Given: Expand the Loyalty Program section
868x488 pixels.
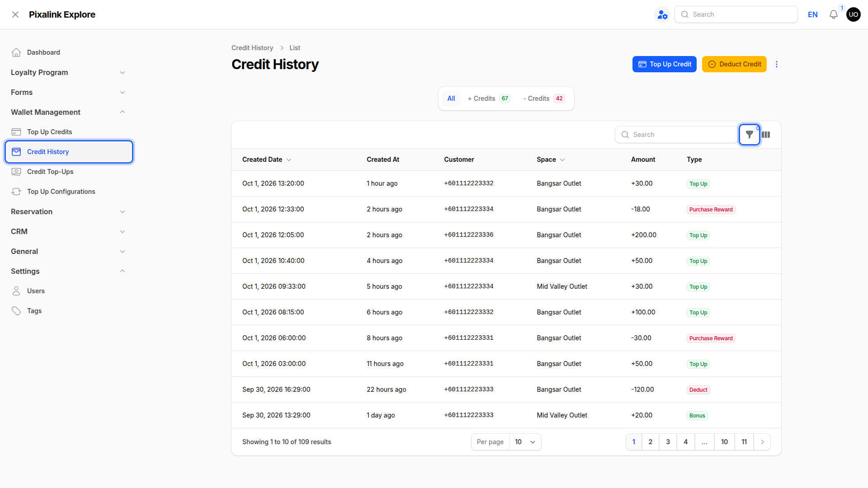Looking at the screenshot, I should (68, 72).
